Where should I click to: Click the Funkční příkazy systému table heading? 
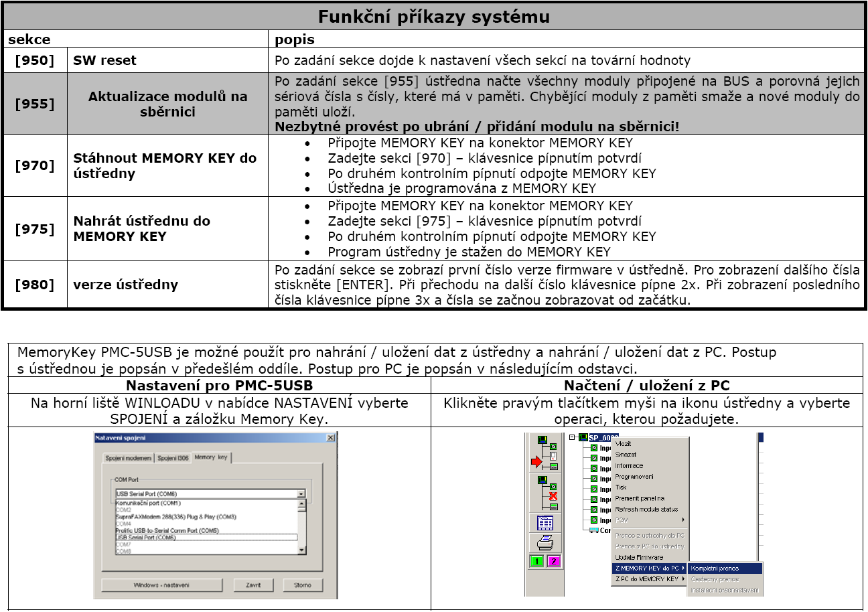tap(433, 17)
